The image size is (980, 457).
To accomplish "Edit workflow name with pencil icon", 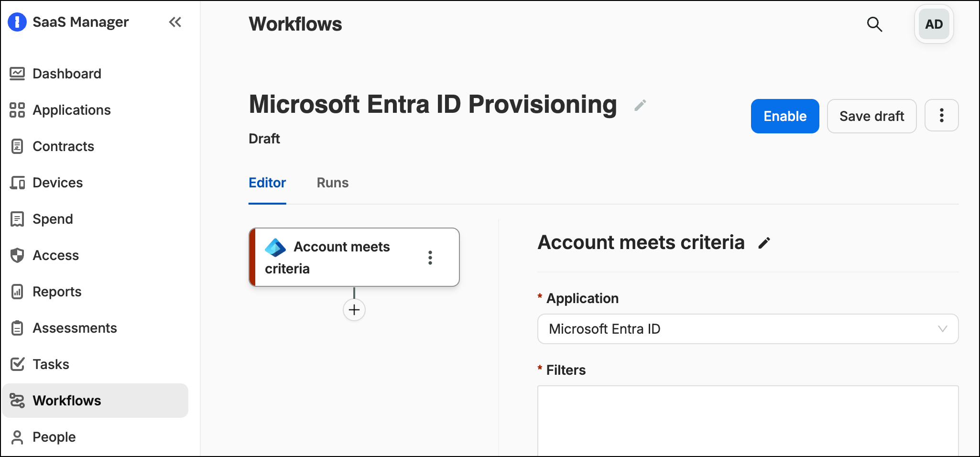I will [640, 105].
